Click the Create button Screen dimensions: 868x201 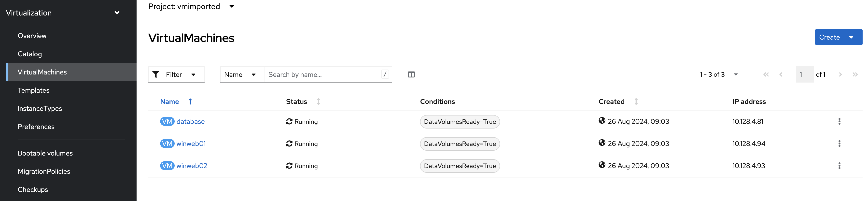[x=829, y=37]
